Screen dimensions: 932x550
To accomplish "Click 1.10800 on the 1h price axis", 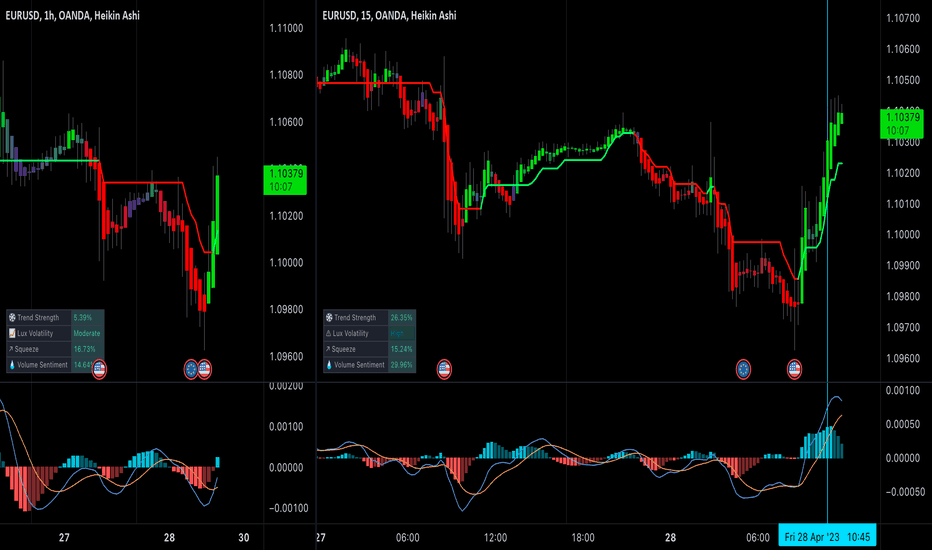I will (286, 75).
